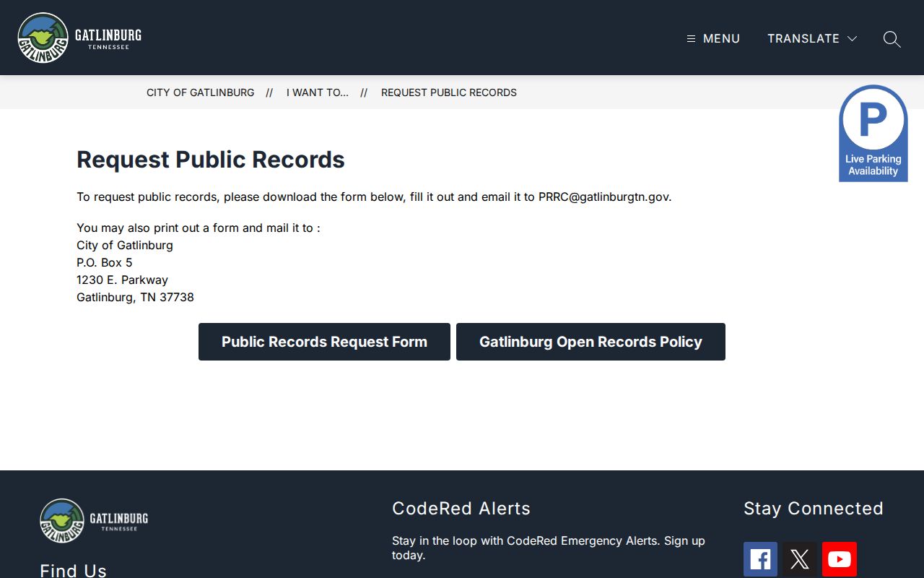Click the Gatlinburg Tennessee header logo

[x=79, y=38]
